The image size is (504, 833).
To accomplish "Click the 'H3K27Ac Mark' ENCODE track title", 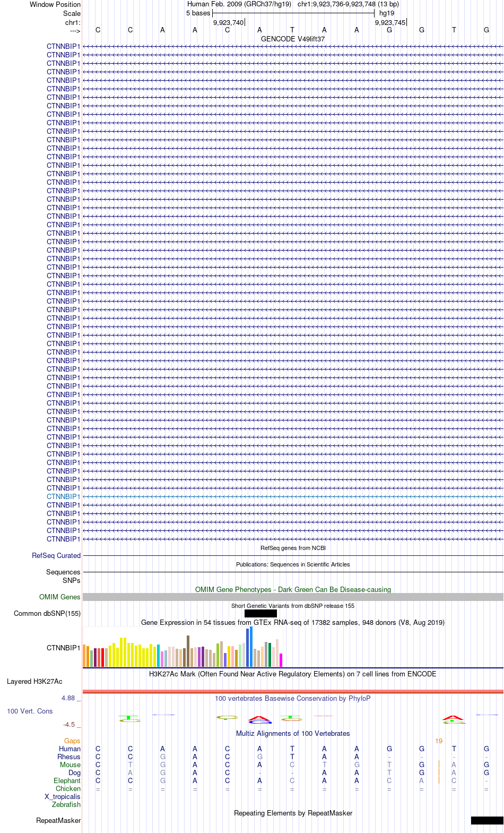I will [x=293, y=674].
